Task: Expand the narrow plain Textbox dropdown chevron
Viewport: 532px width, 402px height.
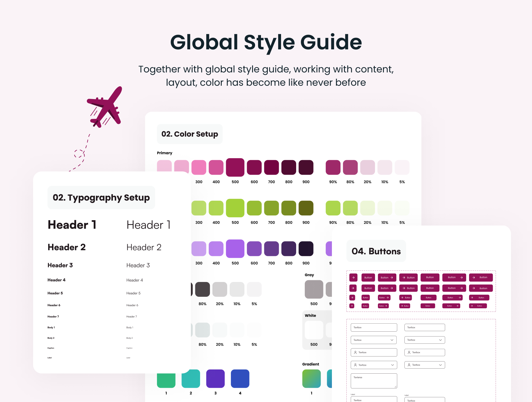Action: click(x=440, y=340)
